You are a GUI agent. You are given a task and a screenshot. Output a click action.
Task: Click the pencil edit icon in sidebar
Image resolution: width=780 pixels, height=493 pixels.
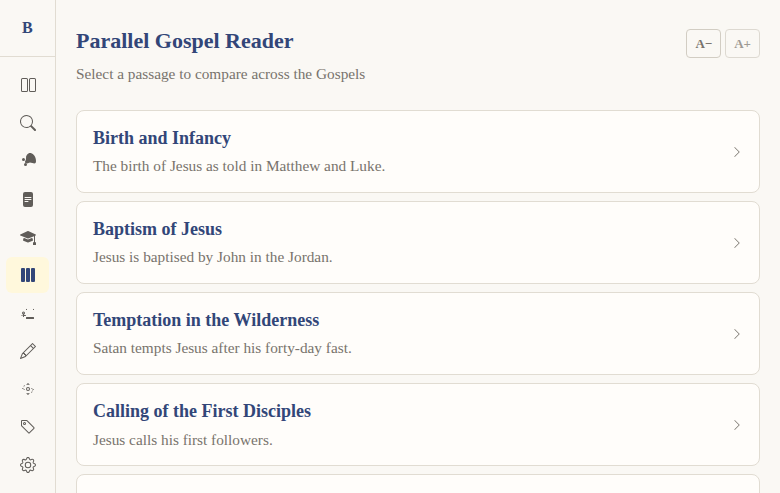click(x=28, y=351)
